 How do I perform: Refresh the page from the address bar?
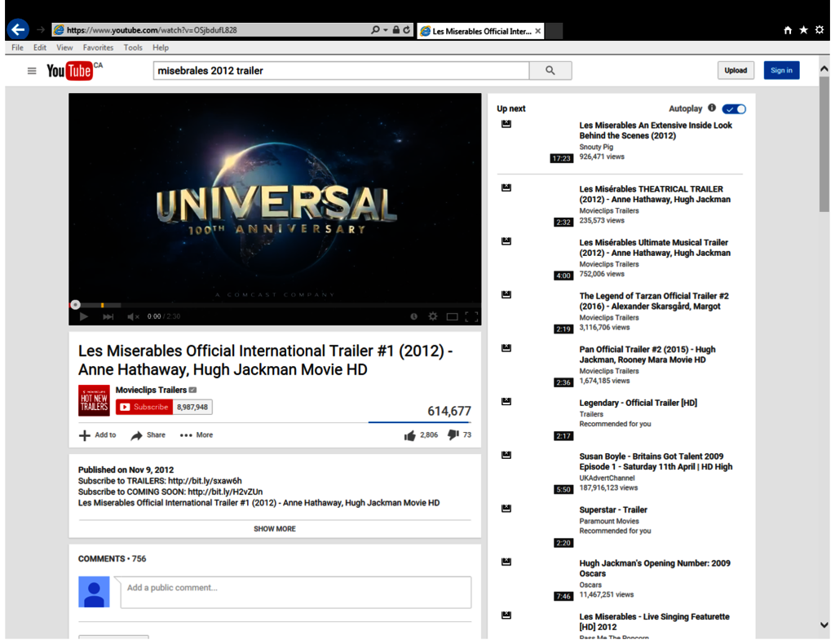tap(407, 30)
